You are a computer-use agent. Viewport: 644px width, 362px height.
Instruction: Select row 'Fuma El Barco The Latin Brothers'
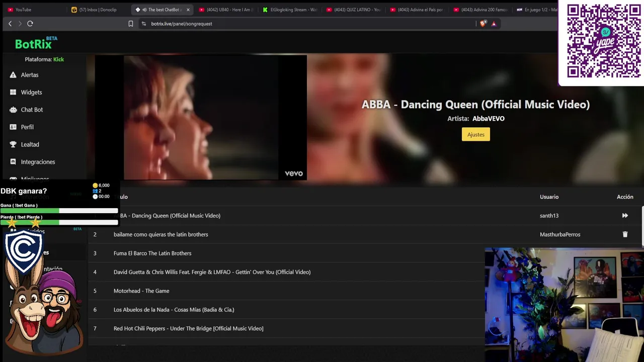click(286, 253)
